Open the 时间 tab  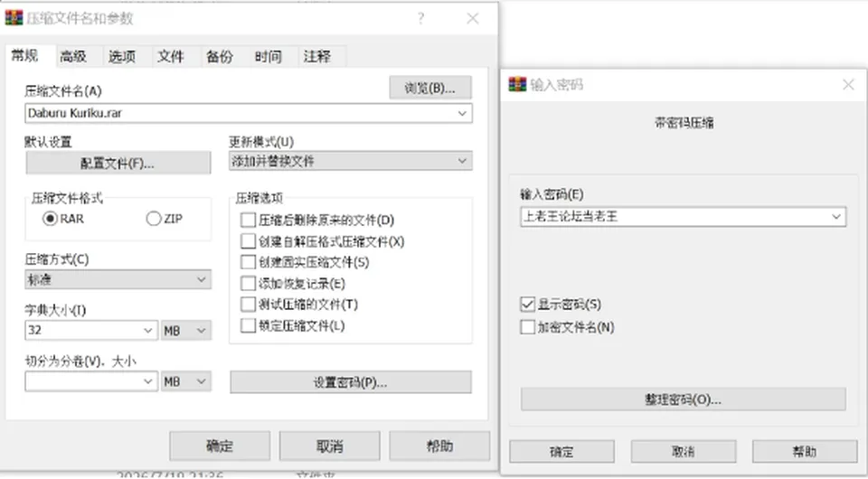coord(268,56)
